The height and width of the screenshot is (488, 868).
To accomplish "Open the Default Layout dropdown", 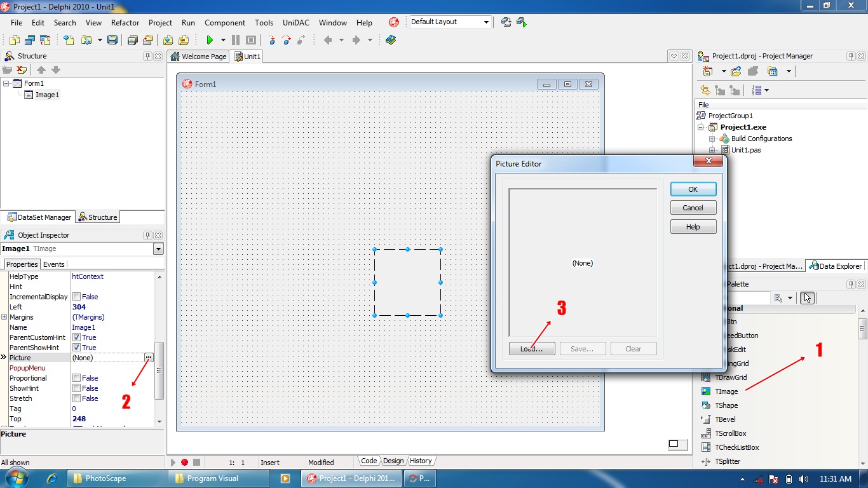I will (486, 22).
